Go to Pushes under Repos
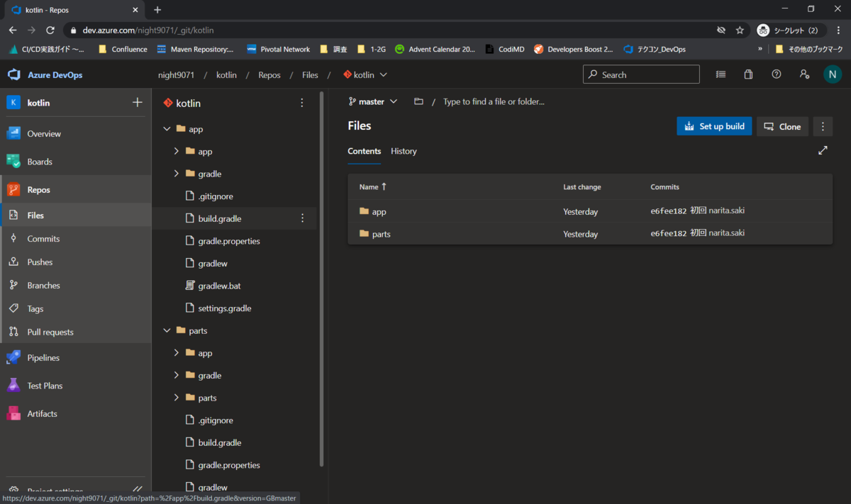851x504 pixels. pos(40,262)
